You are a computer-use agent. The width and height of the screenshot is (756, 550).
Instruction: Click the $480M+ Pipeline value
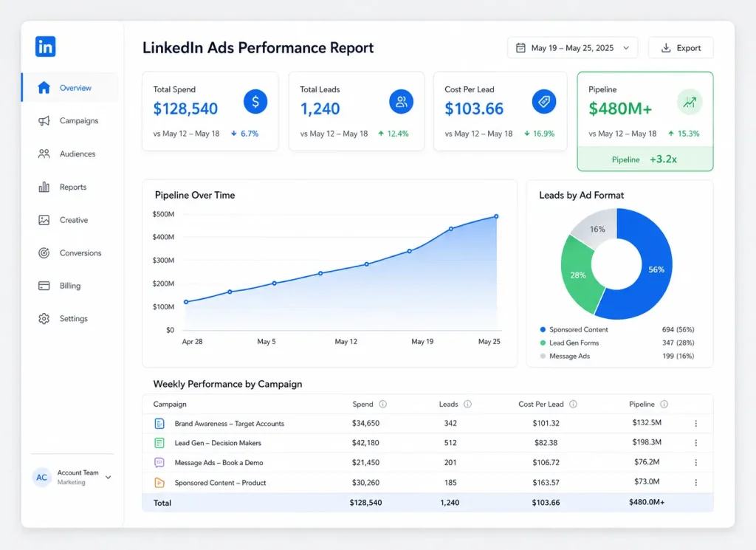(x=620, y=109)
